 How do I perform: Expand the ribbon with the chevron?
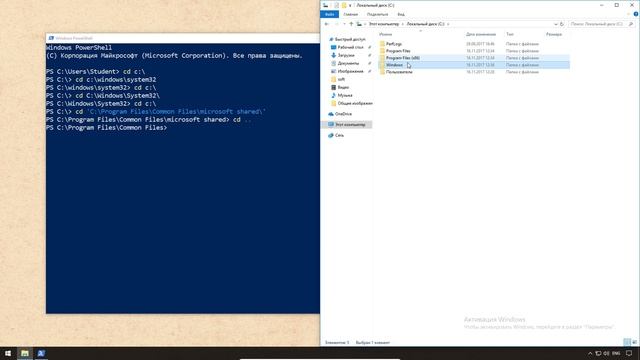pyautogui.click(x=629, y=14)
